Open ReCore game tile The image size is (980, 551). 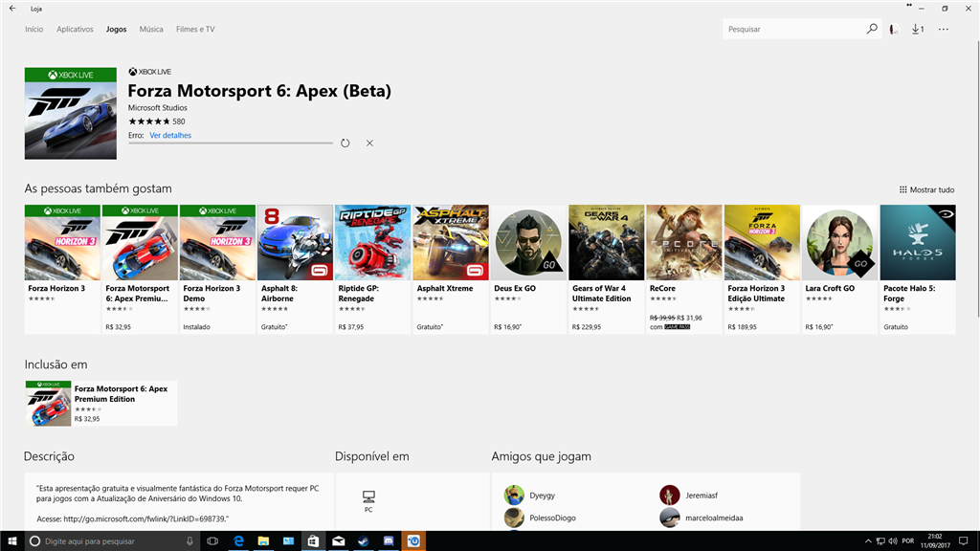683,269
